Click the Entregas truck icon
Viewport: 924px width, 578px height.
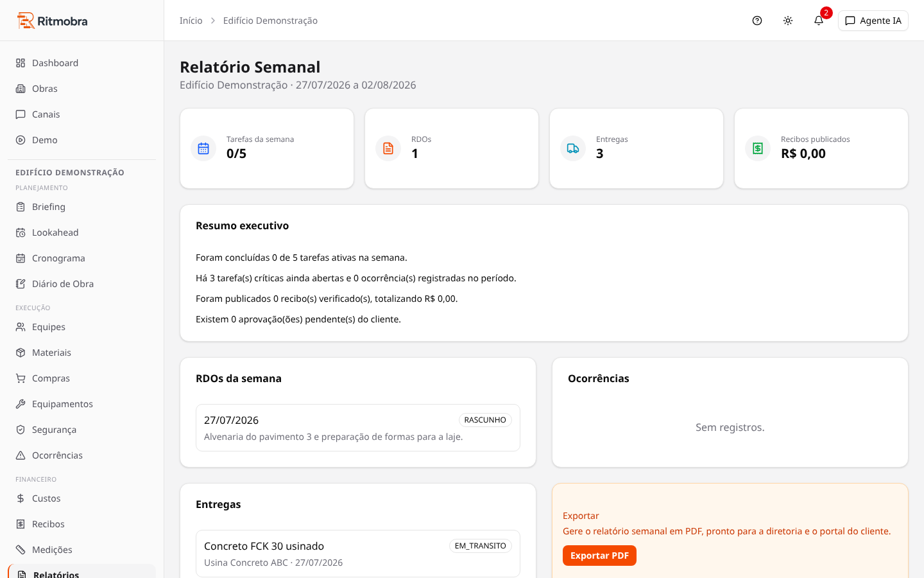(573, 148)
